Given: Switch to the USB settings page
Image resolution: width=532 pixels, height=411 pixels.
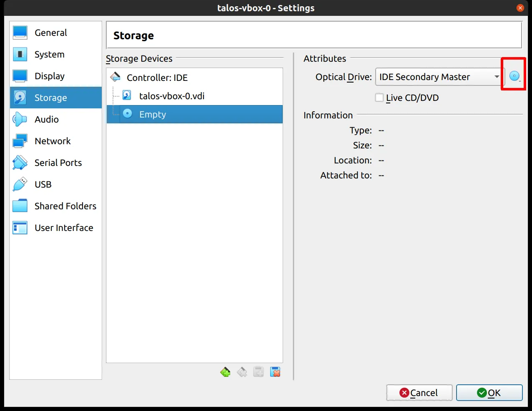Looking at the screenshot, I should [43, 184].
